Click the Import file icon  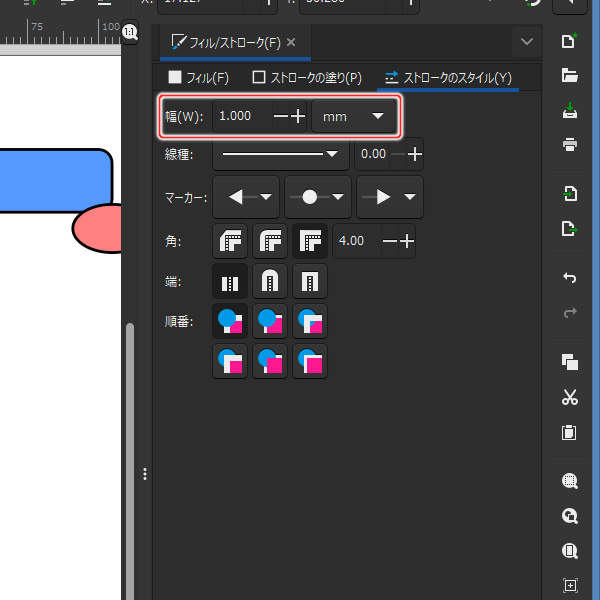click(569, 194)
